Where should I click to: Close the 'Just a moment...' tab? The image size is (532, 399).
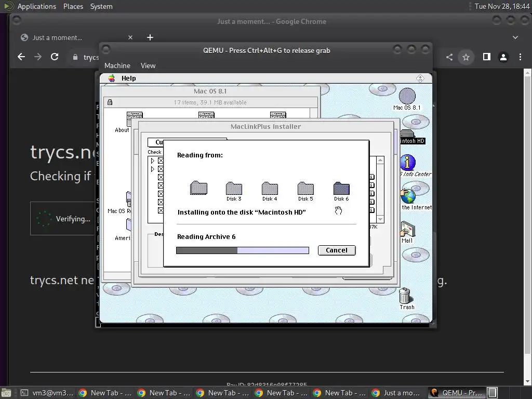[130, 37]
